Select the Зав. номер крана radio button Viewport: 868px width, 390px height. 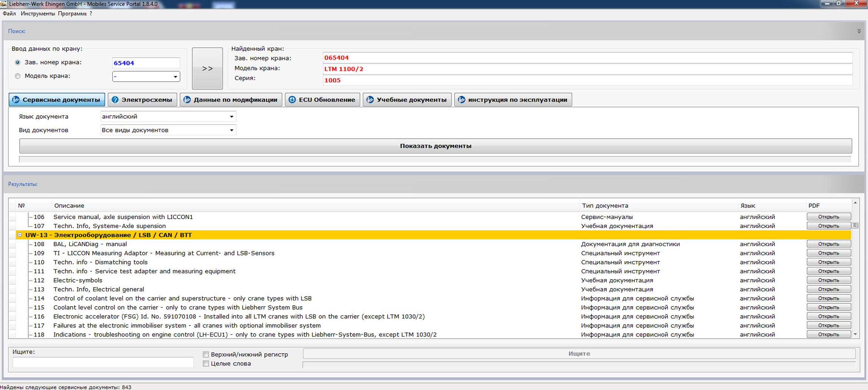17,62
